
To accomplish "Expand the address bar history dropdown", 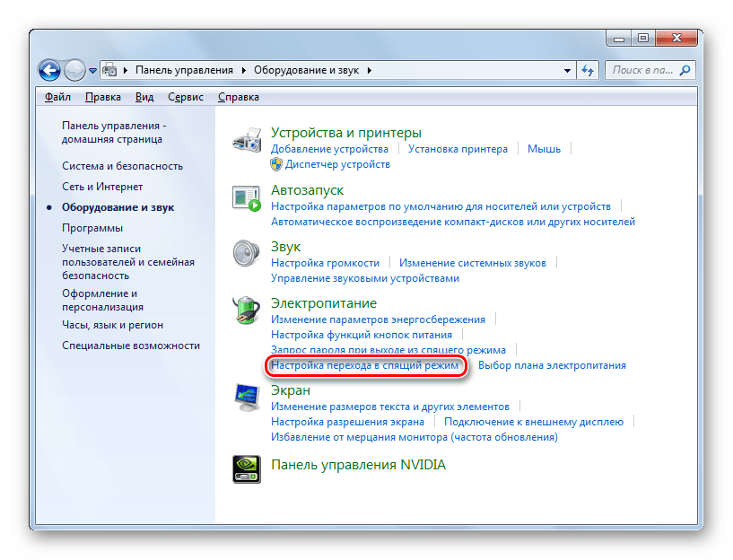I will click(x=567, y=71).
